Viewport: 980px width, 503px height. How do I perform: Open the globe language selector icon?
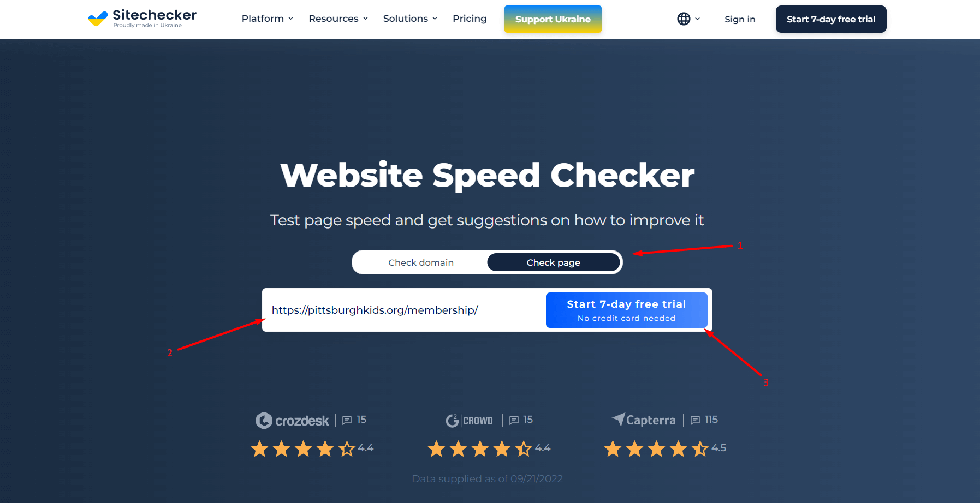point(684,19)
